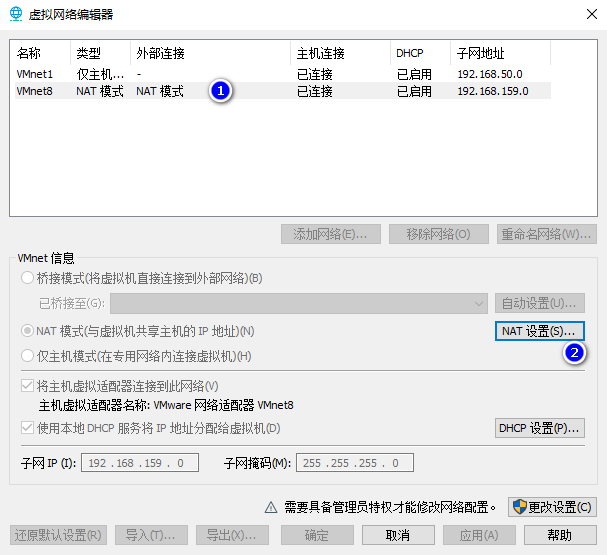Select 桥接模式 radio button
607x555 pixels.
click(x=27, y=278)
